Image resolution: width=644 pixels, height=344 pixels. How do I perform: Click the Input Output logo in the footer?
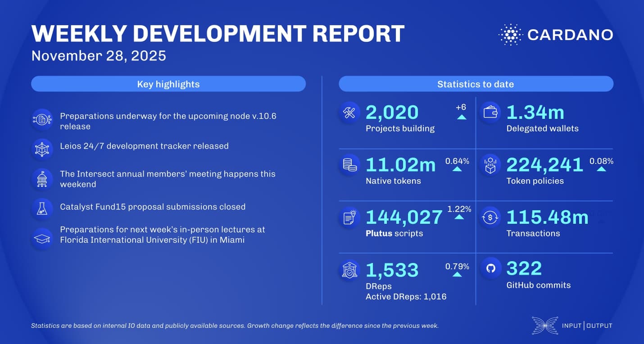coord(572,325)
